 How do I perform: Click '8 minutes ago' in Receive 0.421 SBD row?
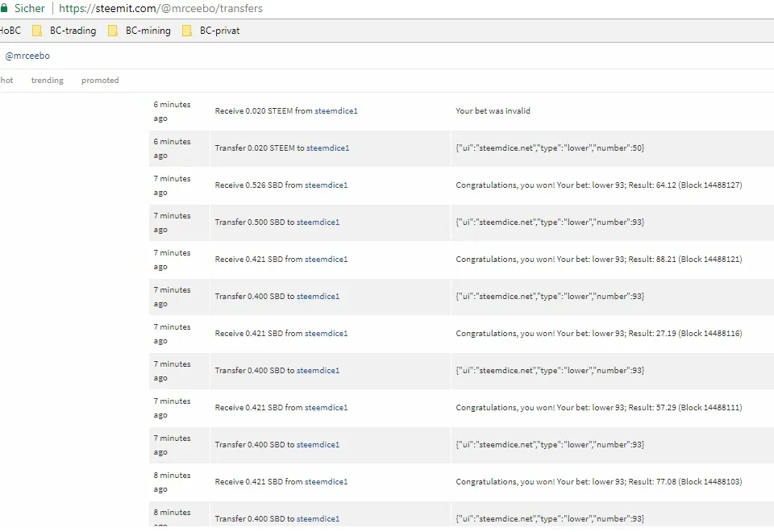(172, 482)
